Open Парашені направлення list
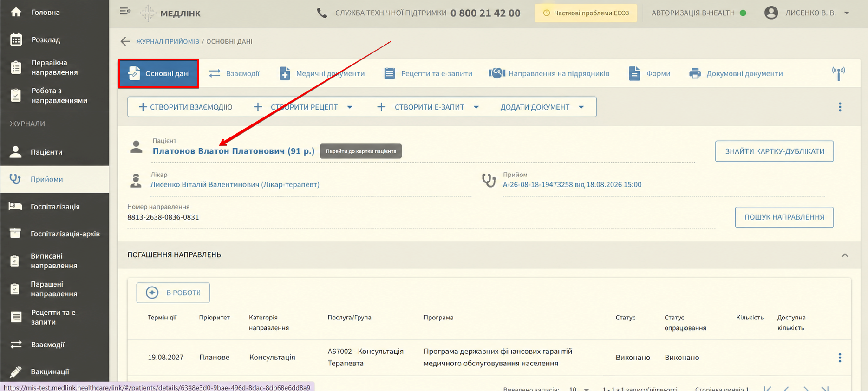The width and height of the screenshot is (868, 391). 54,289
